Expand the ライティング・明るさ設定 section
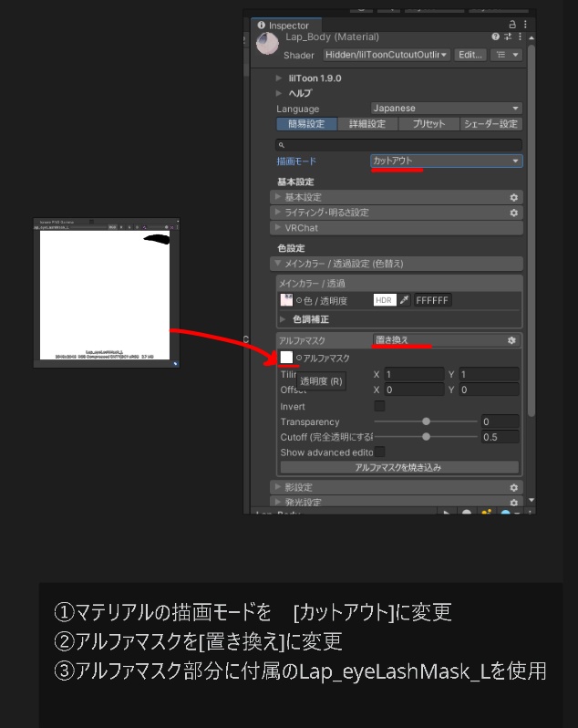The image size is (578, 728). coord(397,213)
